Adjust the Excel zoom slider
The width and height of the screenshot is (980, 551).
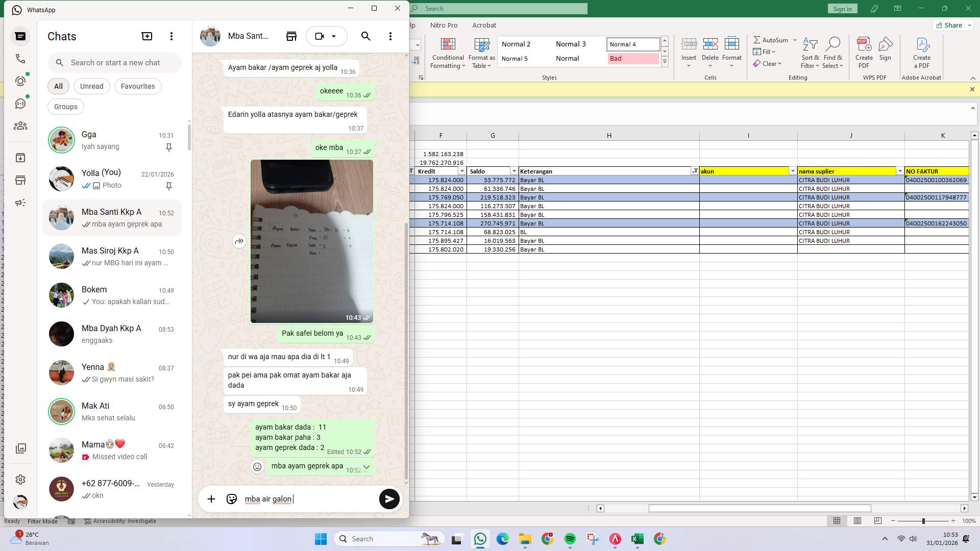tap(924, 521)
